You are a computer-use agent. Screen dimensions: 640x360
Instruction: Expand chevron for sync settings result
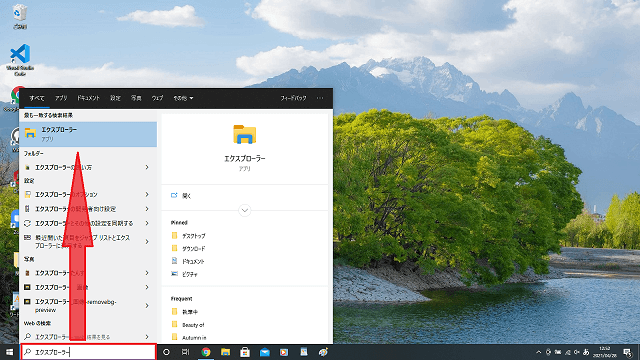coord(147,223)
